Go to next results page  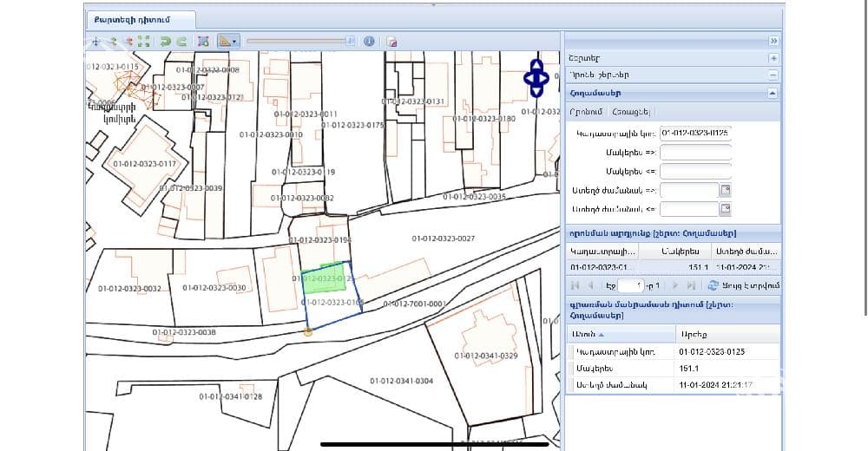click(674, 285)
